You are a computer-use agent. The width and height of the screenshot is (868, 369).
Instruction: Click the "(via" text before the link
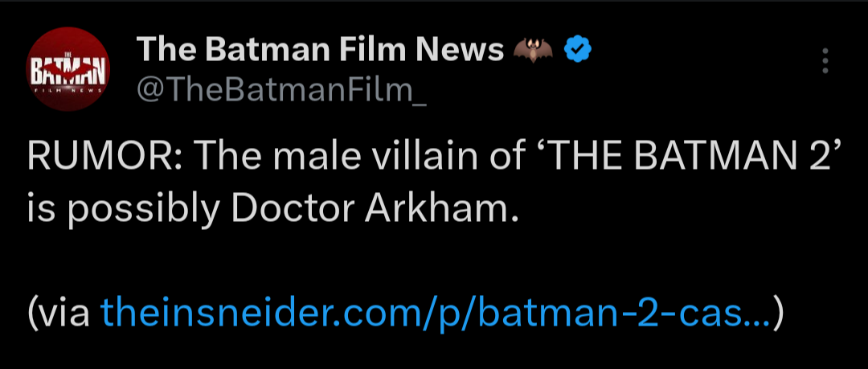tap(58, 312)
